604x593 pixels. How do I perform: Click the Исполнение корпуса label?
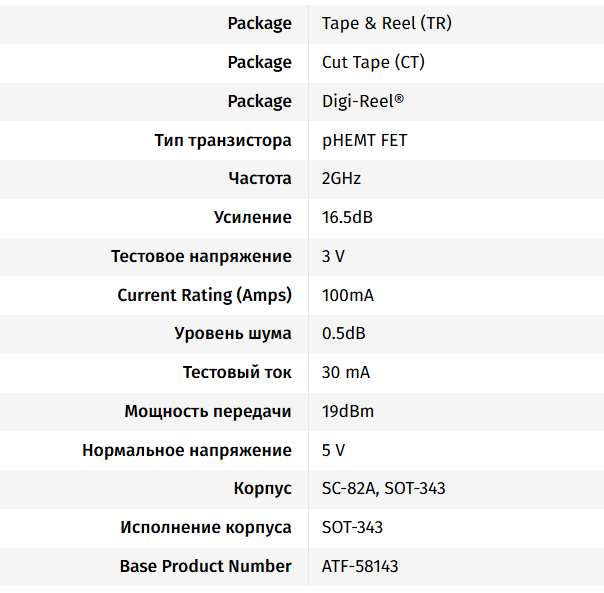point(206,527)
